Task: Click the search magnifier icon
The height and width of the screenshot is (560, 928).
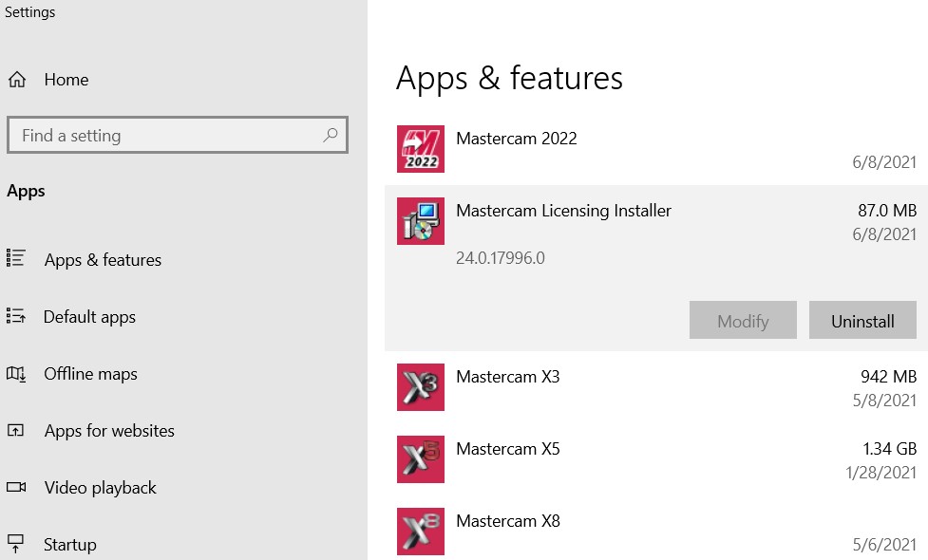Action: 331,136
